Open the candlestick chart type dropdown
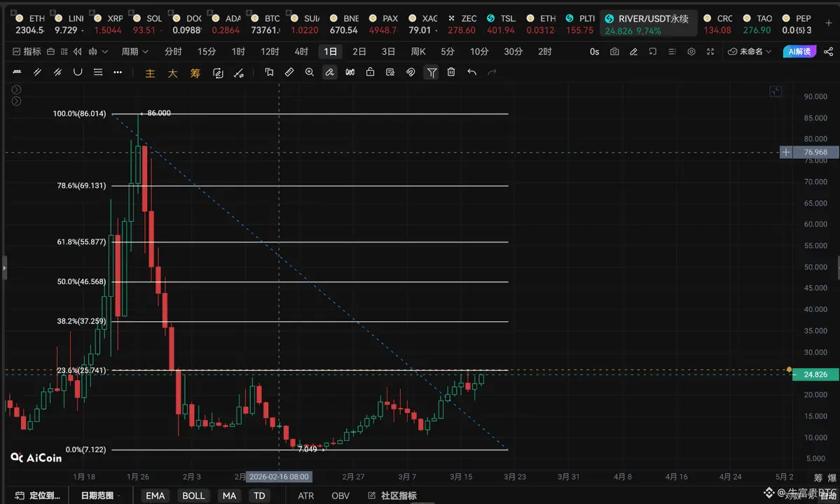 [x=98, y=51]
